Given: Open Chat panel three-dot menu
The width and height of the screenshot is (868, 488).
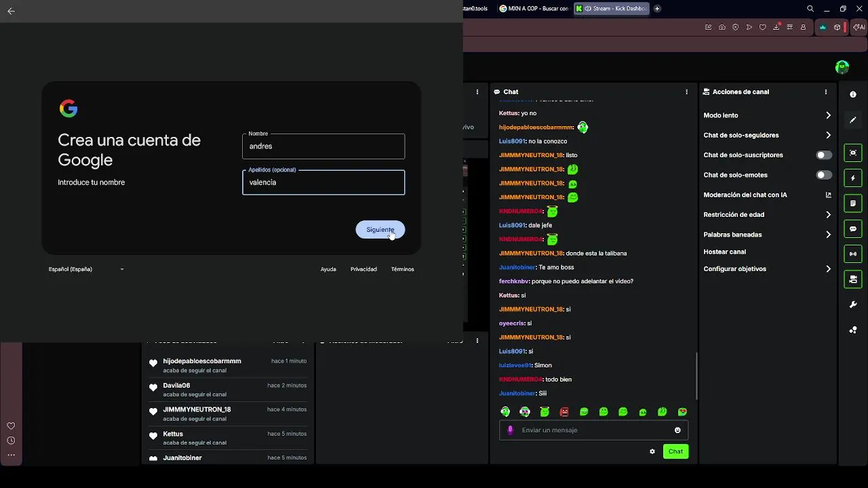Looking at the screenshot, I should tap(687, 91).
